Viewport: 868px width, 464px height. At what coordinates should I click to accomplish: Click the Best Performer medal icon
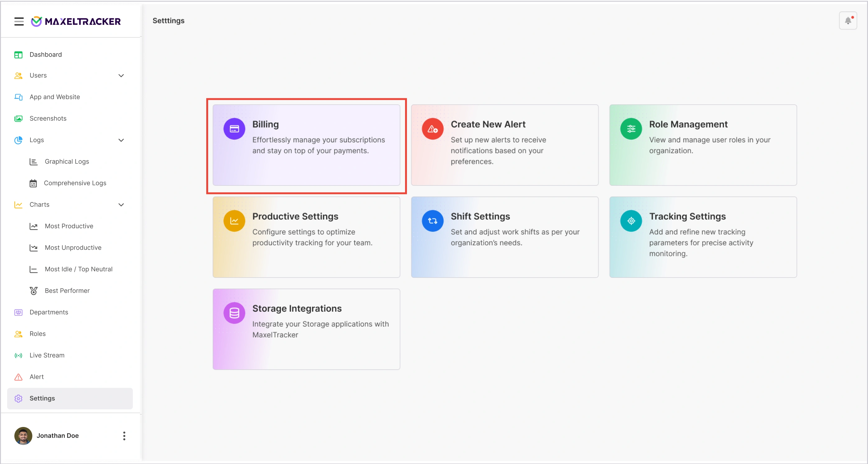coord(33,290)
